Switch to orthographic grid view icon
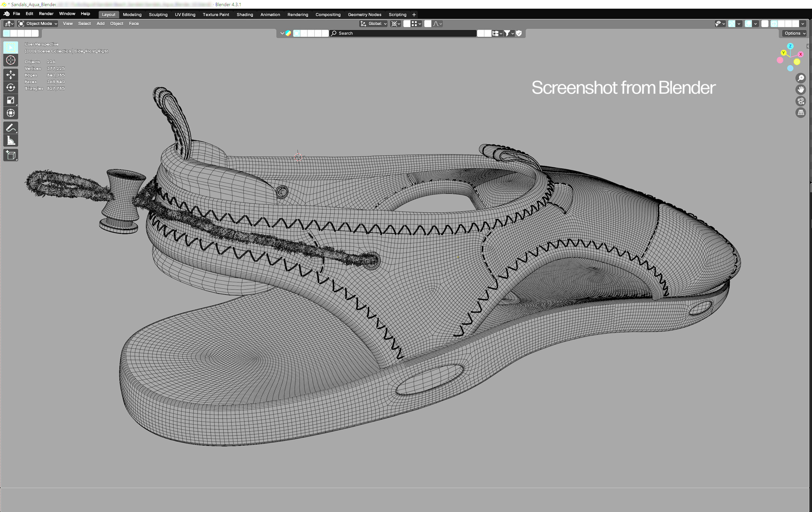 [801, 112]
